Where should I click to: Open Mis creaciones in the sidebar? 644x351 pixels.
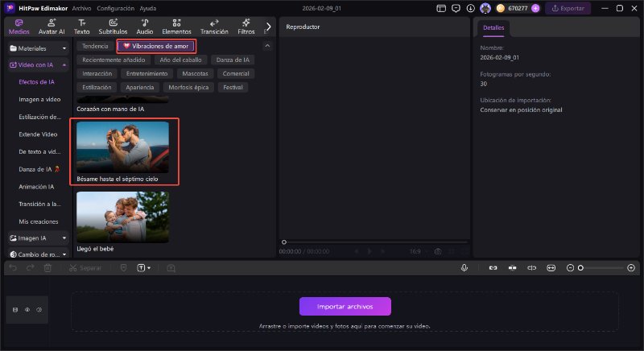pyautogui.click(x=39, y=221)
